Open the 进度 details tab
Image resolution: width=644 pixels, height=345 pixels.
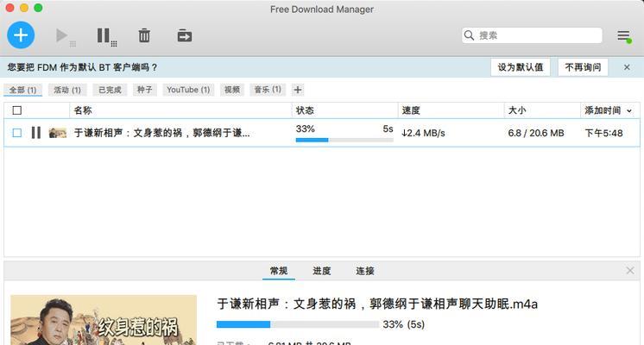(322, 271)
